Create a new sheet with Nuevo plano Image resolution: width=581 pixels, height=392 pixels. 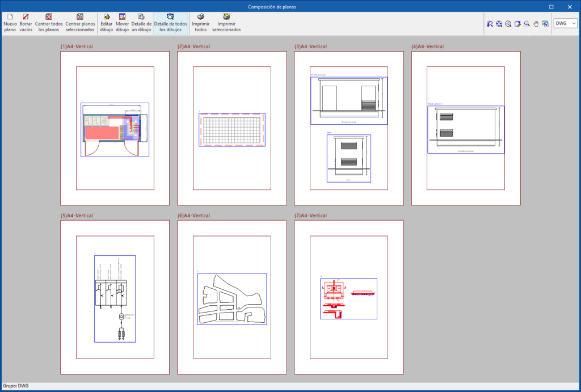10,23
